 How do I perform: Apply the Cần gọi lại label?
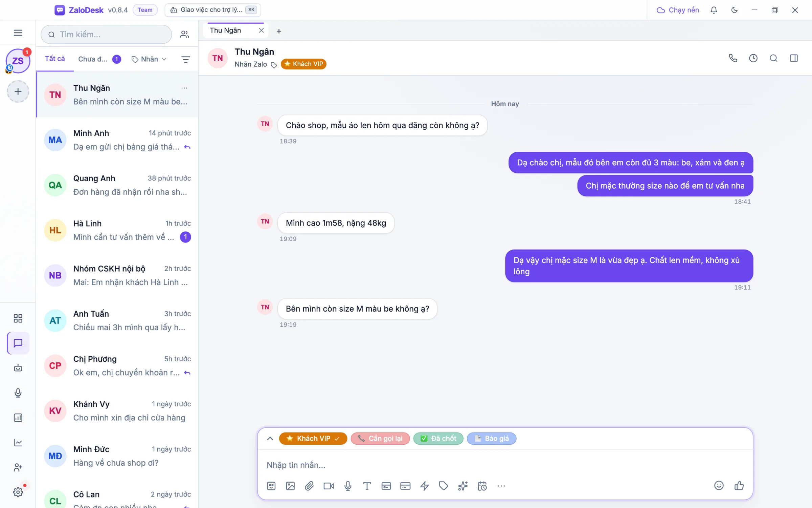point(380,438)
